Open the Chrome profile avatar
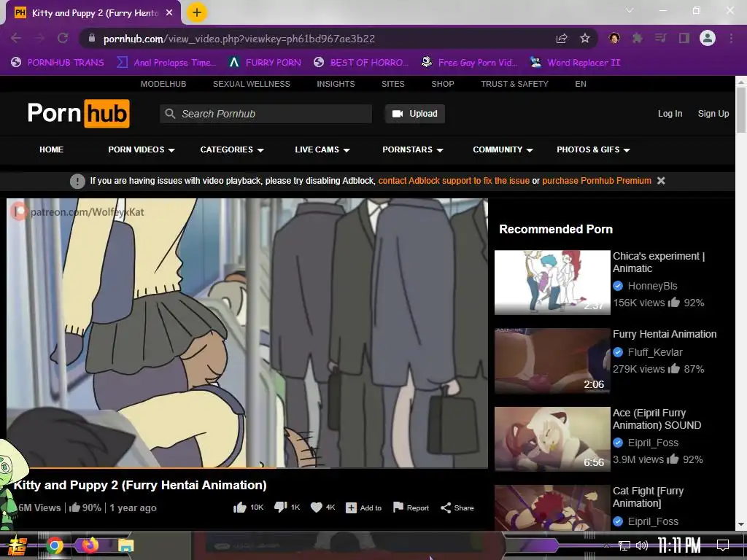The image size is (747, 560). pos(708,38)
